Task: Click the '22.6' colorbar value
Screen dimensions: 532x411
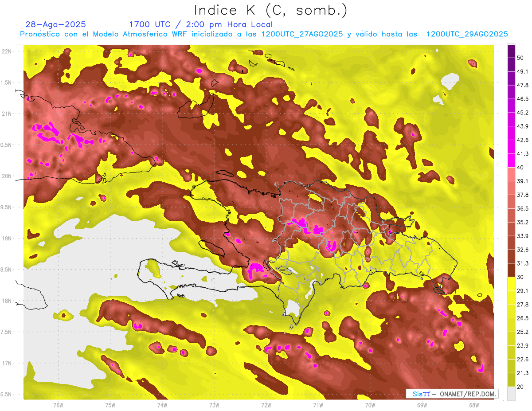Action: [523, 360]
